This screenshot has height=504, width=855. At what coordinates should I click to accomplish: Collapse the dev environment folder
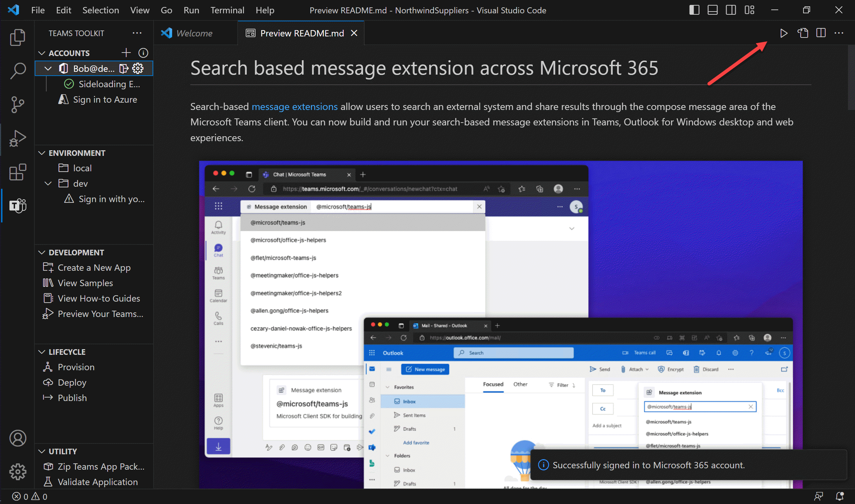click(x=48, y=184)
